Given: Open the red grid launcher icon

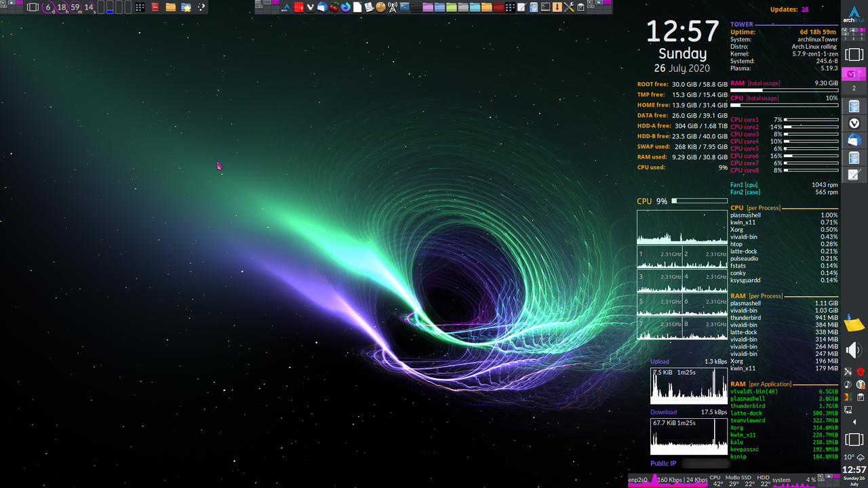Looking at the screenshot, I should tap(298, 7).
